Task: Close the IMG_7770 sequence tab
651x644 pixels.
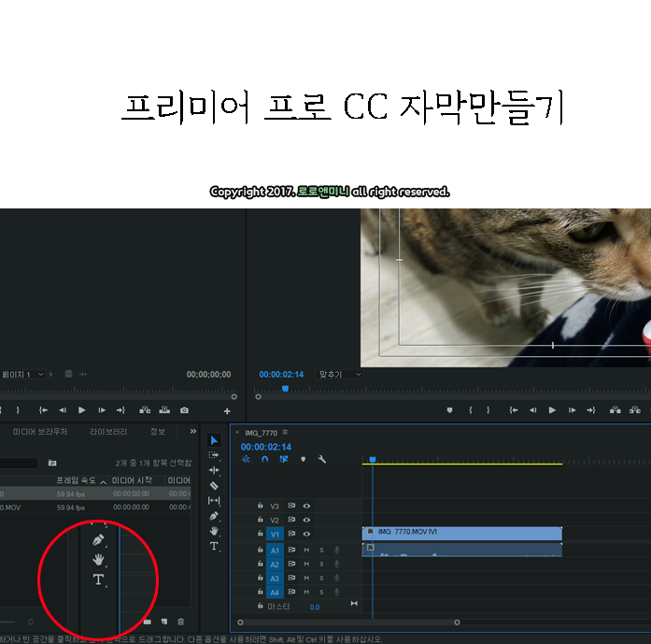Action: (x=237, y=433)
